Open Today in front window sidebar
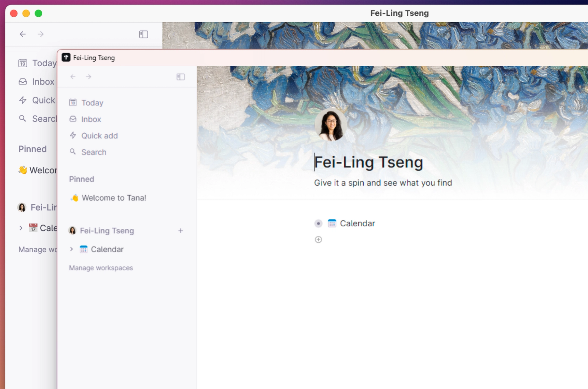 pyautogui.click(x=92, y=103)
